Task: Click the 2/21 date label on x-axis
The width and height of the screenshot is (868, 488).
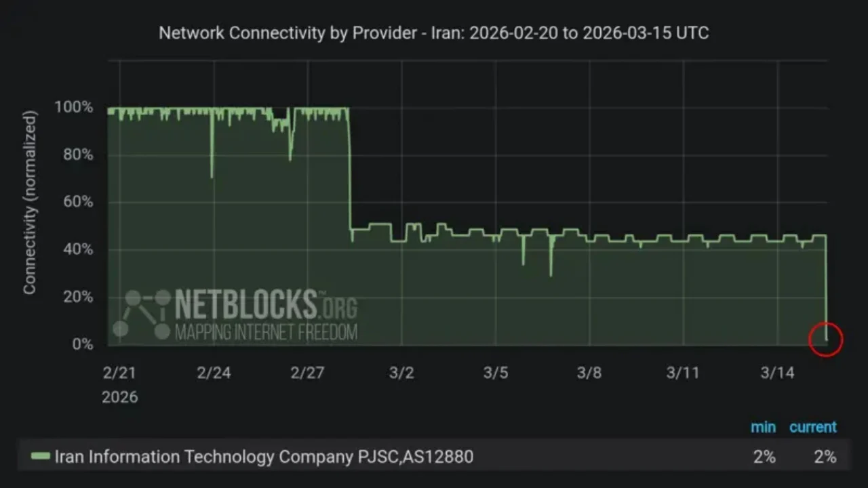Action: [119, 373]
